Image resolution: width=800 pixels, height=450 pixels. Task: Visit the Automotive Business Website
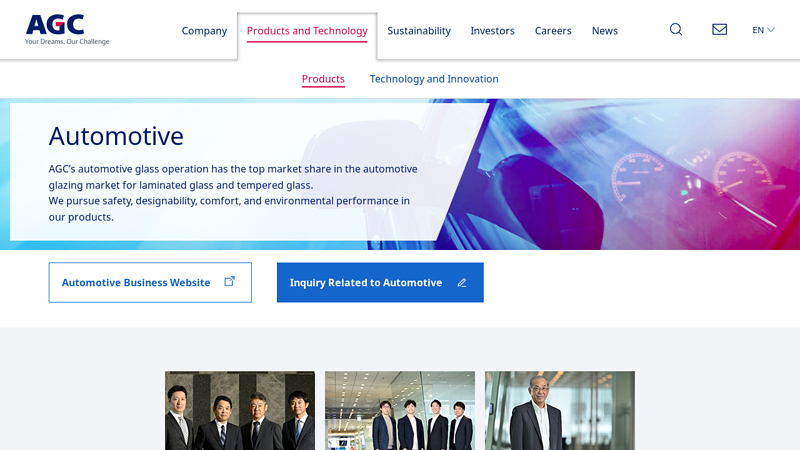[x=136, y=283]
